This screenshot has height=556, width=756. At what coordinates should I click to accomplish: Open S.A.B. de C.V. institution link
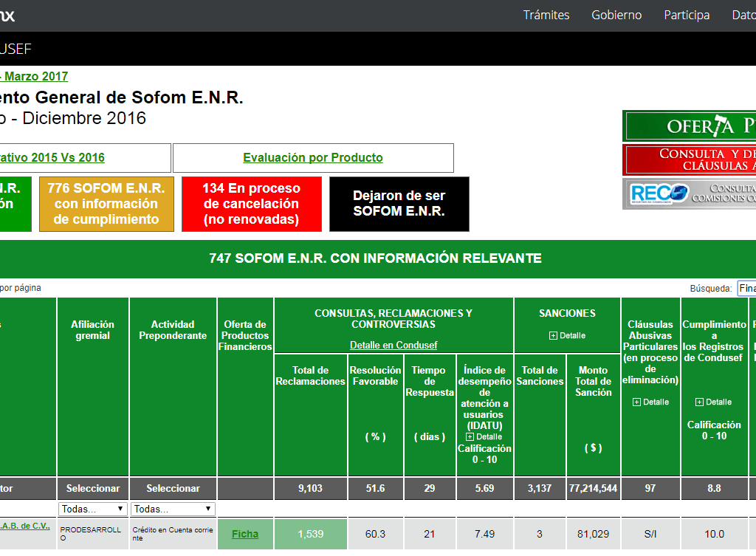pos(24,526)
